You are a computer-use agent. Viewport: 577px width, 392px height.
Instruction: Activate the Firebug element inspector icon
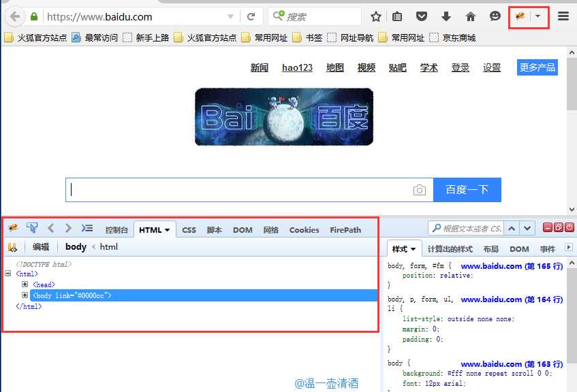pos(32,228)
